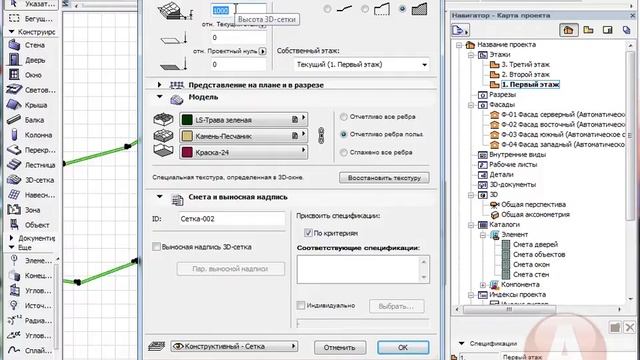Open Ф-01 Фасад северный elevation
The image size is (640, 360).
562,115
